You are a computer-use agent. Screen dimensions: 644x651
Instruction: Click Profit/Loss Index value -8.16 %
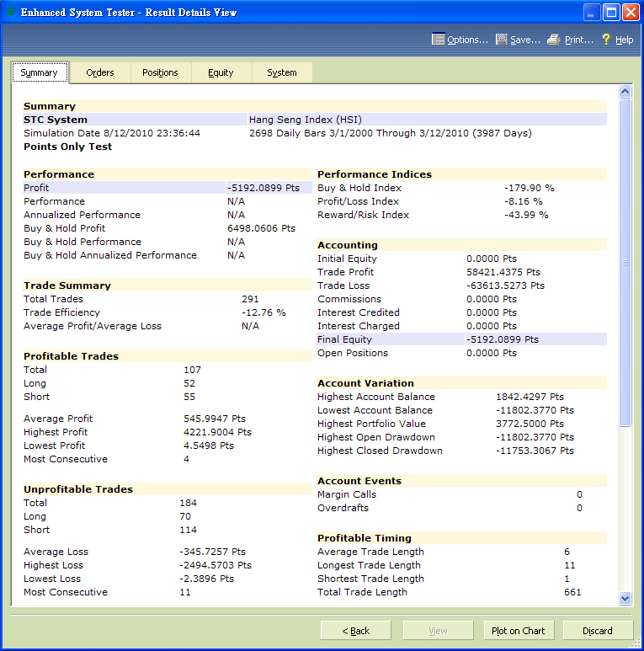(x=524, y=201)
